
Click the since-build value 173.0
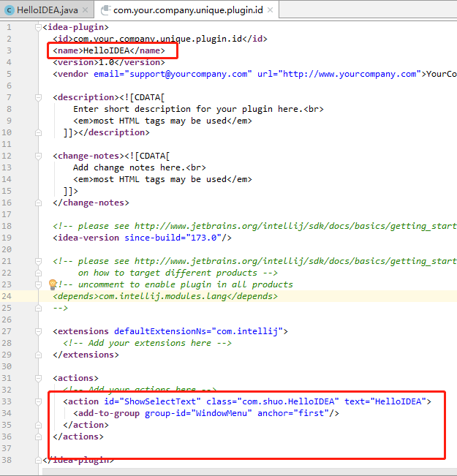pos(203,238)
